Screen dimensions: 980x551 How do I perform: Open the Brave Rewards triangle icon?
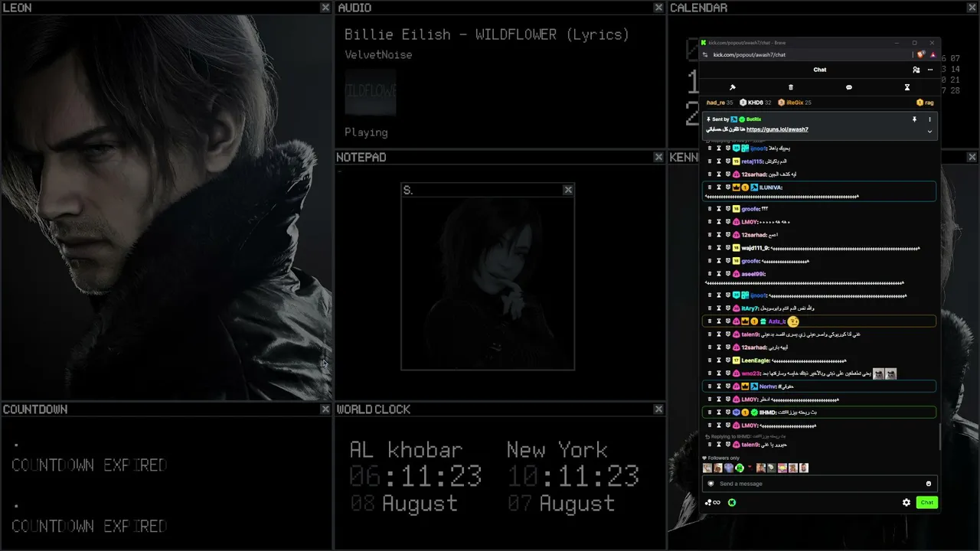(x=933, y=54)
